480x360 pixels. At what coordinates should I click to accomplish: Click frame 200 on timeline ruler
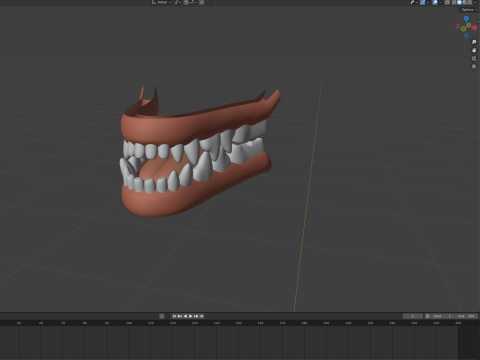click(x=348, y=323)
